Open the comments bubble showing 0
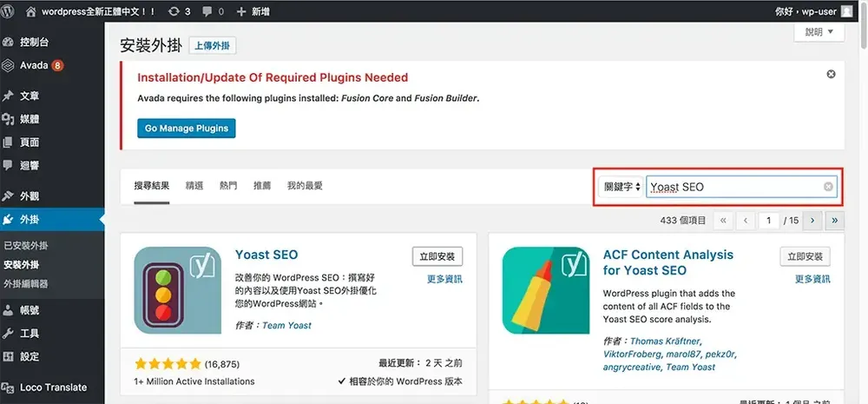Viewport: 868px width, 404px height. click(x=214, y=11)
